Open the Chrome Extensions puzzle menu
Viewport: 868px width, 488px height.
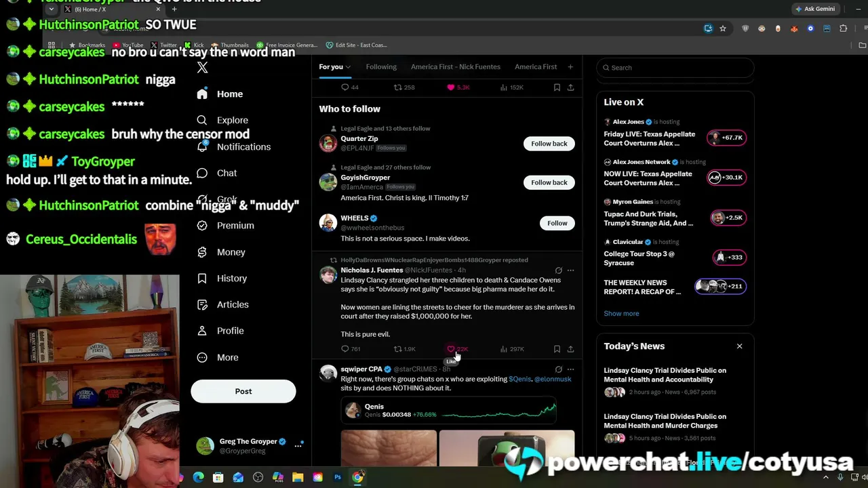pos(843,28)
